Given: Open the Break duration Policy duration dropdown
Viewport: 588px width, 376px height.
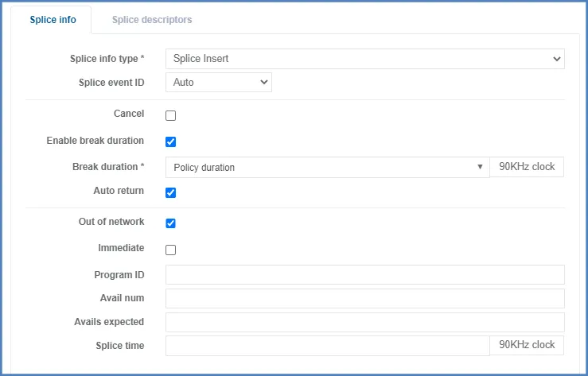Looking at the screenshot, I should [327, 167].
